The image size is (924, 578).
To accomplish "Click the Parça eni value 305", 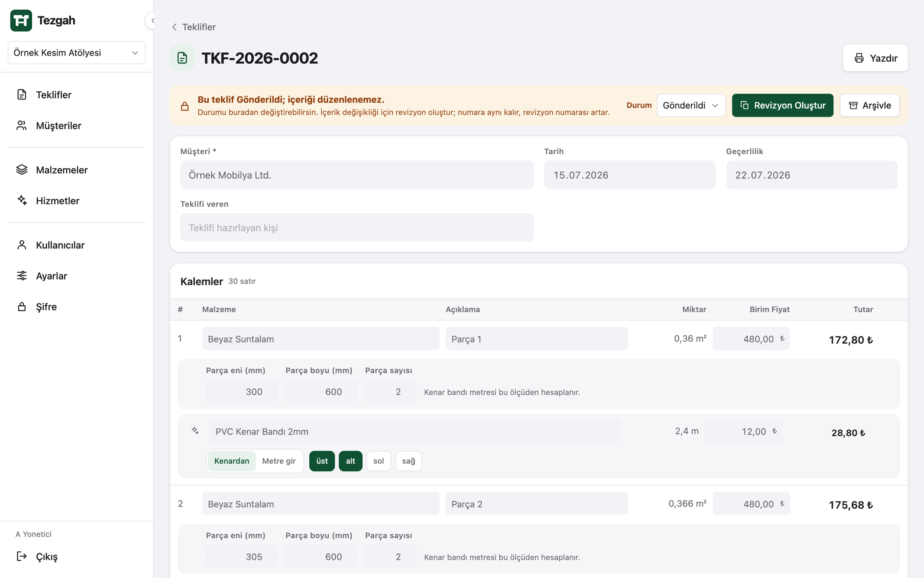I will [242, 557].
